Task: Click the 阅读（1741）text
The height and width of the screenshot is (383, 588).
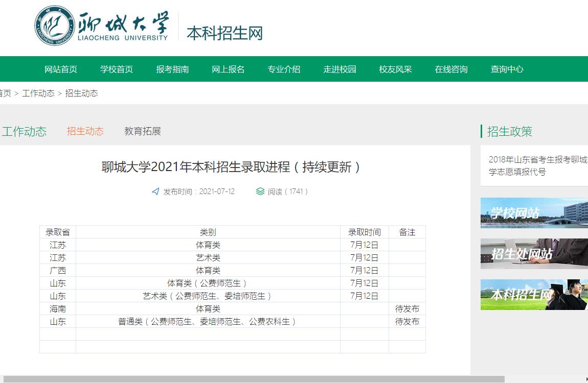Action: coord(288,192)
